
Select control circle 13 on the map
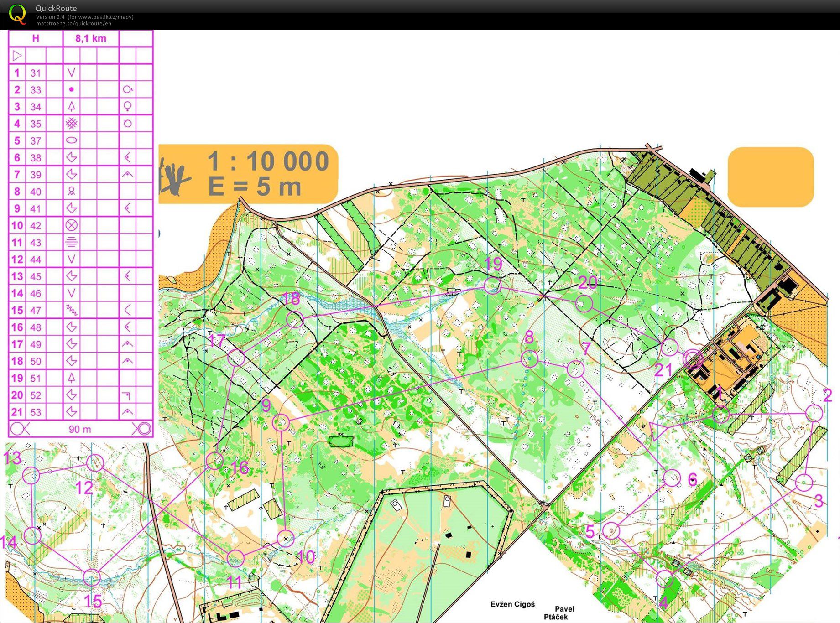[x=31, y=475]
